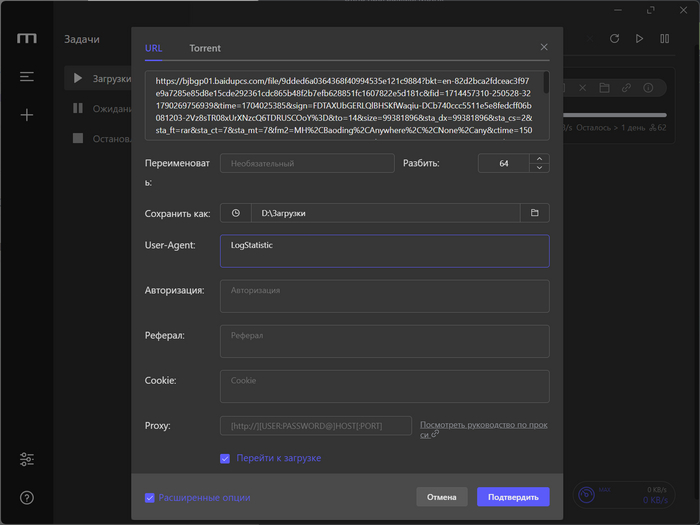This screenshot has width=700, height=525.
Task: Browse folder icon for save path
Action: click(x=534, y=213)
